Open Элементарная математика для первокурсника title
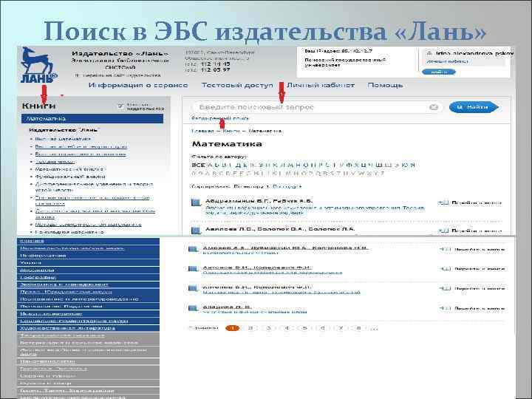Screen dimensions: 532x399 pyautogui.click(x=273, y=273)
